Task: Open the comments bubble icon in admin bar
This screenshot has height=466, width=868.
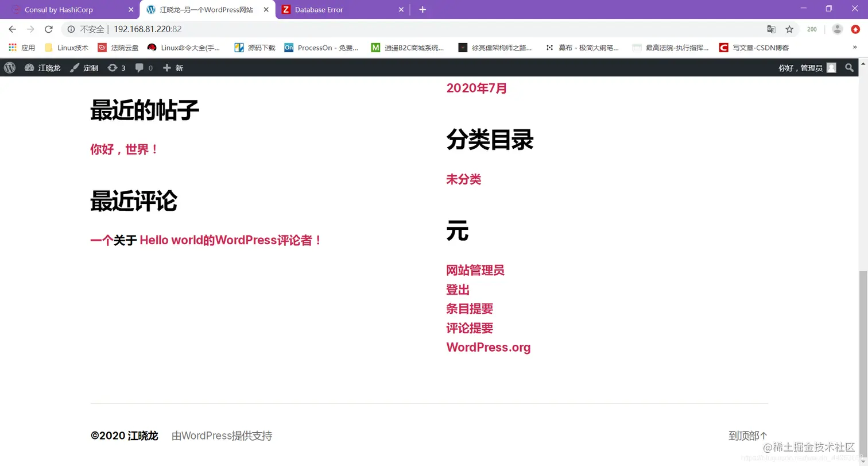Action: (140, 68)
